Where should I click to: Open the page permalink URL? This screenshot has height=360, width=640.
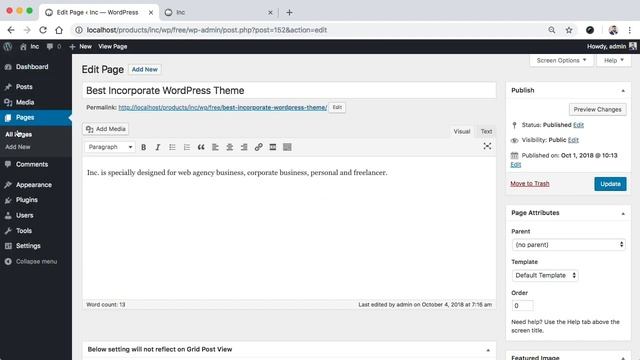(223, 107)
